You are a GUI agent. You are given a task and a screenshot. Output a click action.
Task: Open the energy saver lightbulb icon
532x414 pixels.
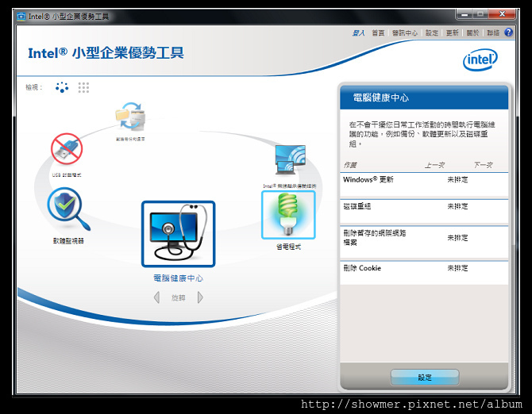(288, 215)
